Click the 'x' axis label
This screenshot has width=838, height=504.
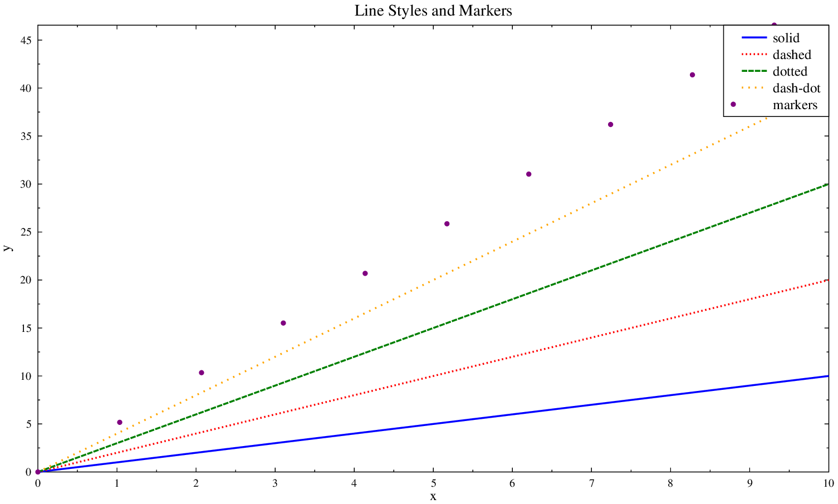(x=433, y=496)
